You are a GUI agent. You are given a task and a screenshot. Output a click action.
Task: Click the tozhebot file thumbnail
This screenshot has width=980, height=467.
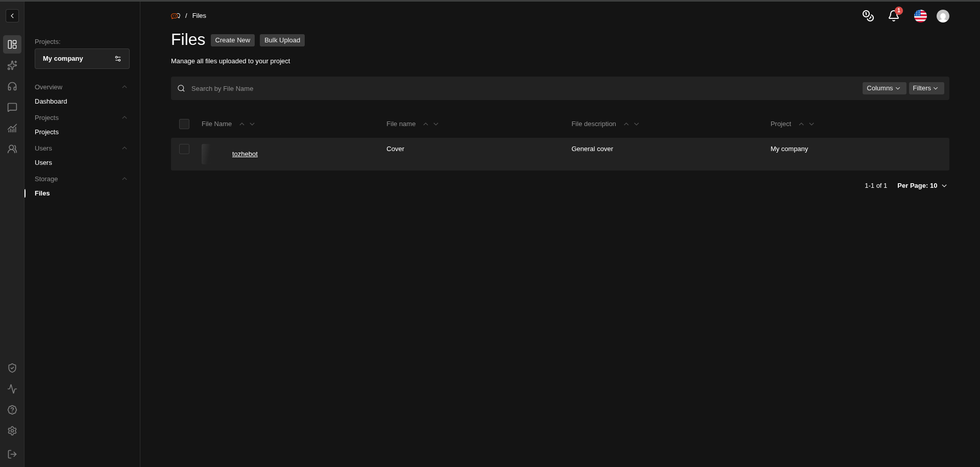coord(212,154)
